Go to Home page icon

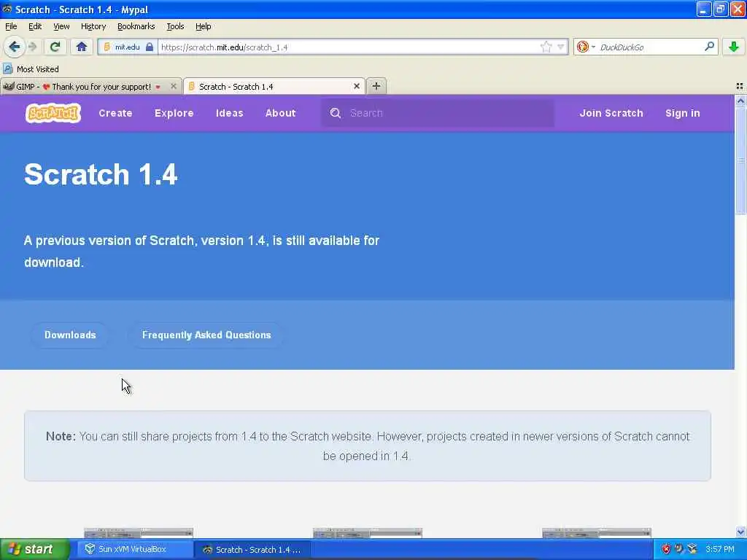82,47
